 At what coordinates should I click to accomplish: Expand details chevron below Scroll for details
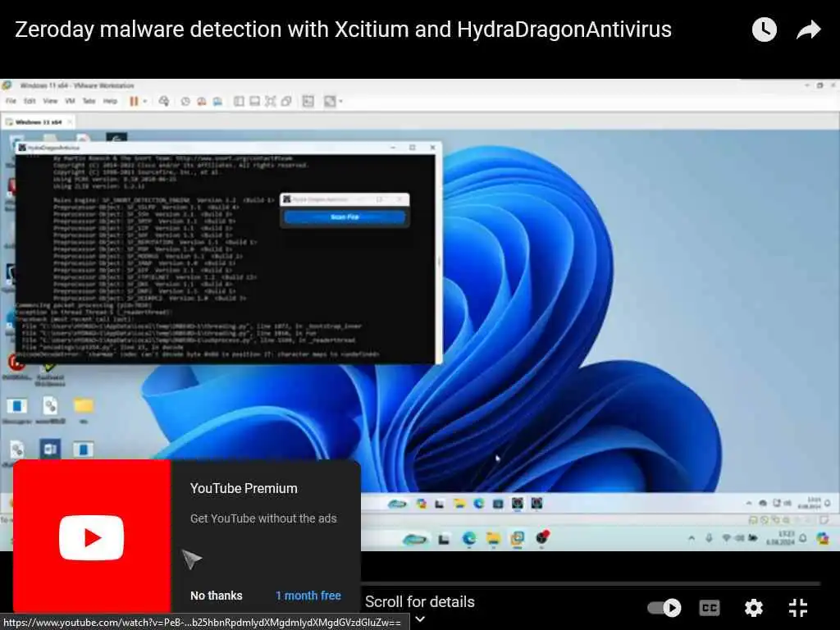tap(421, 619)
